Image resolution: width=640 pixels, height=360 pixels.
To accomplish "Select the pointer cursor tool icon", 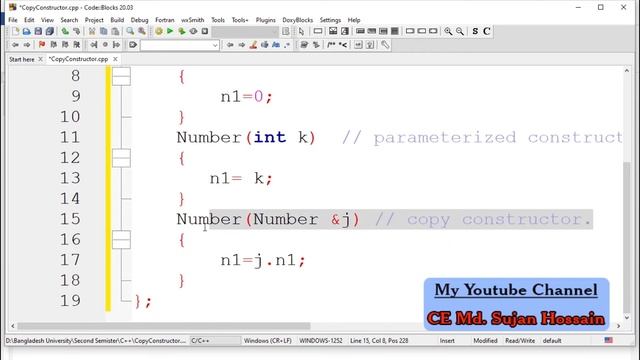I will pyautogui.click(x=302, y=31).
